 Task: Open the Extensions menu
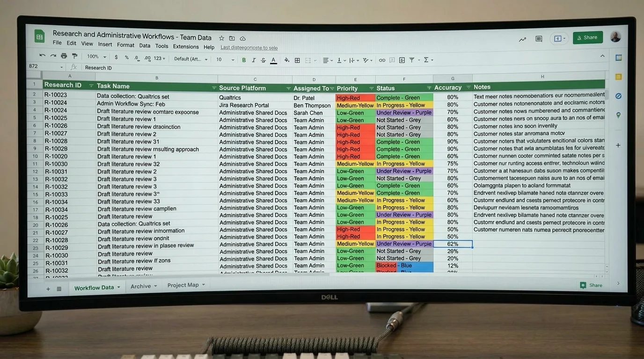(186, 46)
